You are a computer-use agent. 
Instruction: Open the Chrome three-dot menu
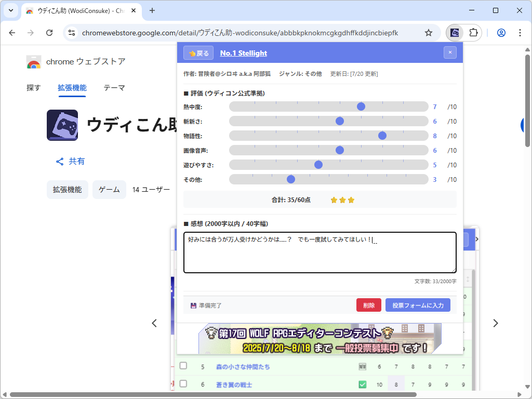point(520,32)
